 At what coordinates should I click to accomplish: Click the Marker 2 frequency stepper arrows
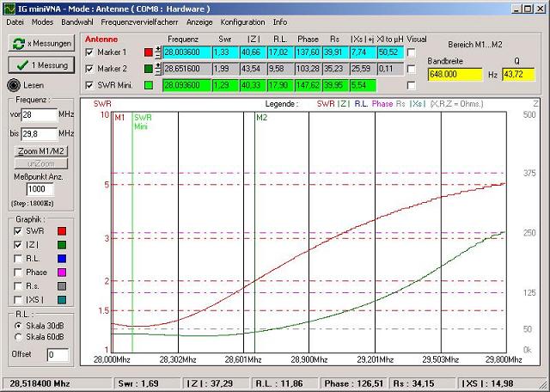[x=157, y=69]
